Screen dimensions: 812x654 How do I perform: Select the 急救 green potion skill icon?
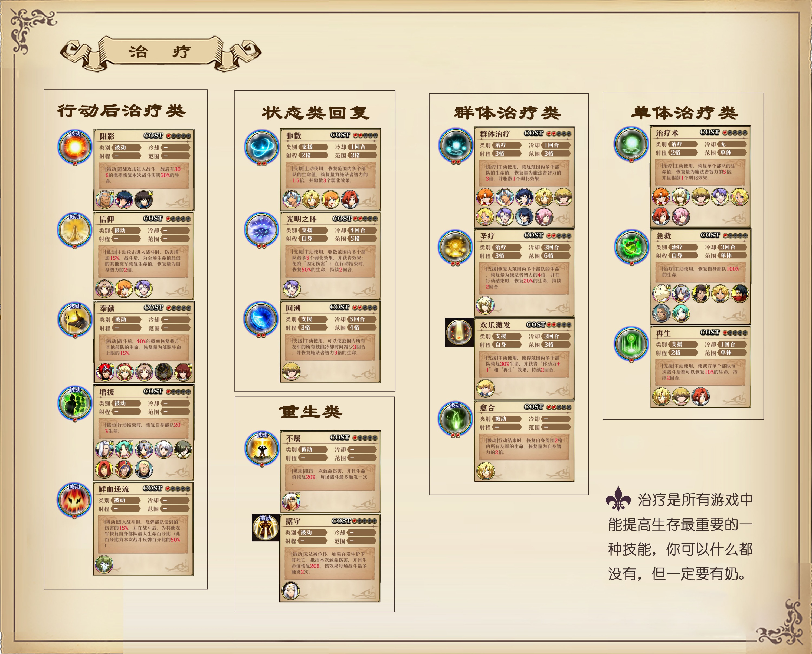click(631, 247)
